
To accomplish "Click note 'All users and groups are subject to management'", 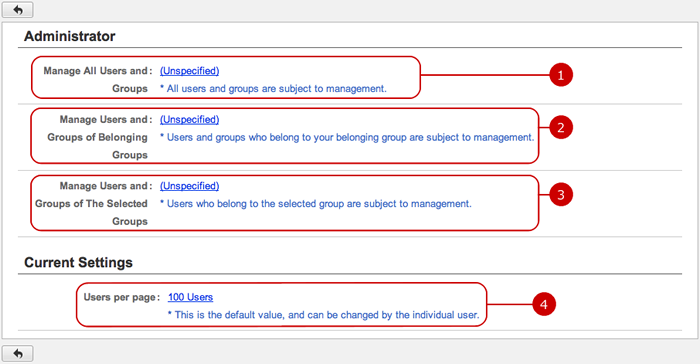I will tap(273, 88).
